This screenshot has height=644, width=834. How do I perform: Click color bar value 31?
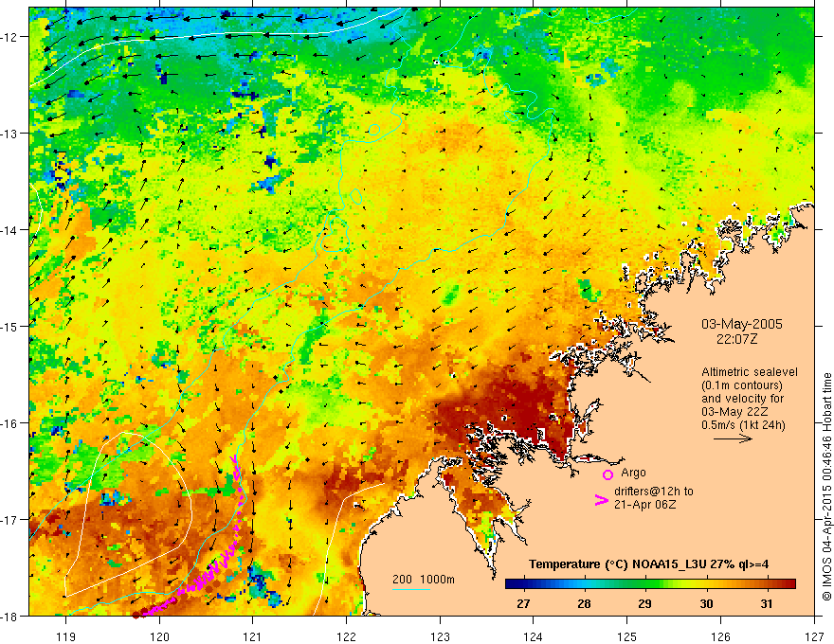767,603
